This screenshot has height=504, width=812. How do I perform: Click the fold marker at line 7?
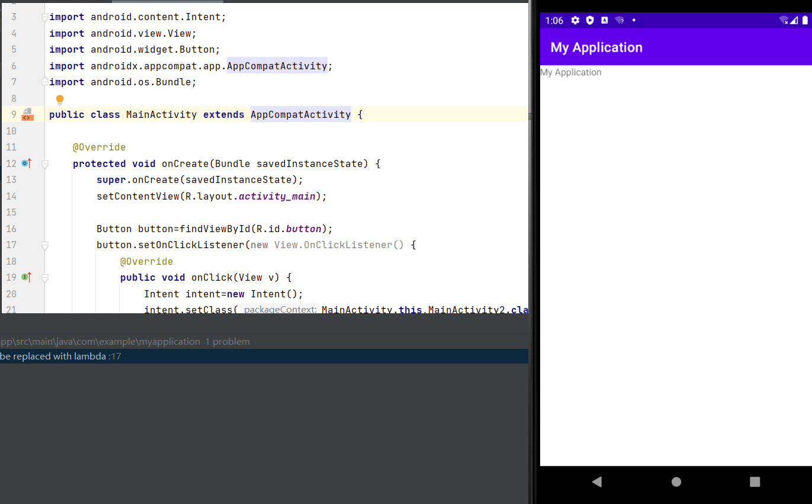point(45,81)
